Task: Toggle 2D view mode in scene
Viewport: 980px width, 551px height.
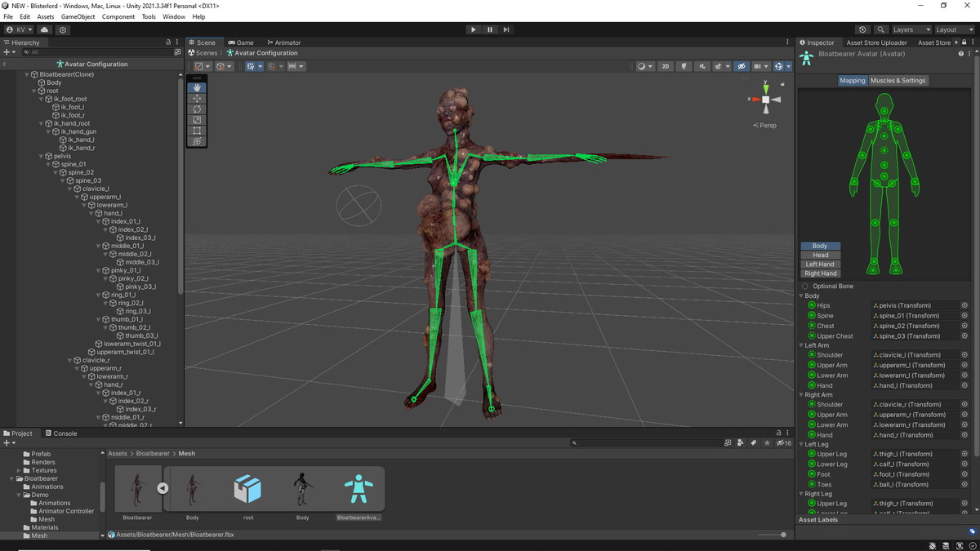Action: (x=666, y=66)
